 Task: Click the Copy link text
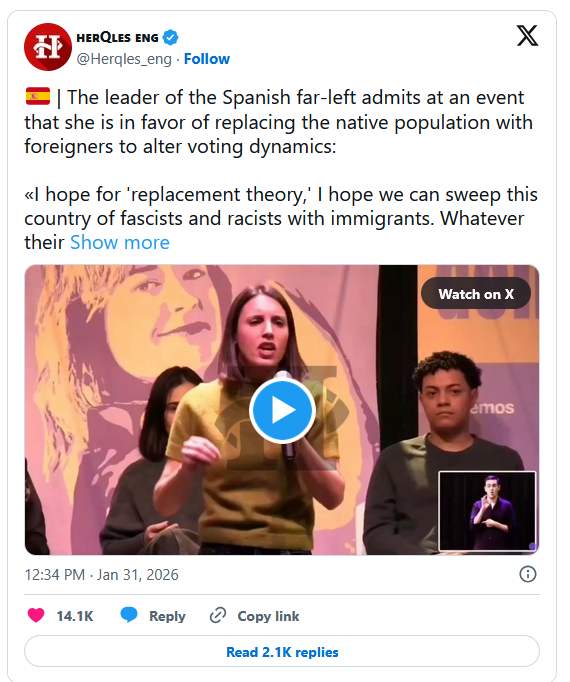click(268, 616)
